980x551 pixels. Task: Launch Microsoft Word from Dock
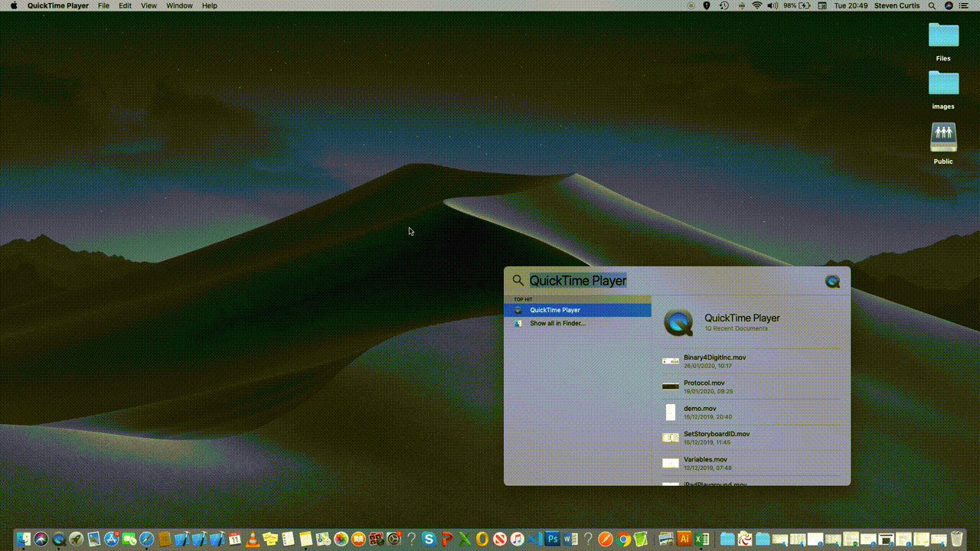tap(570, 539)
